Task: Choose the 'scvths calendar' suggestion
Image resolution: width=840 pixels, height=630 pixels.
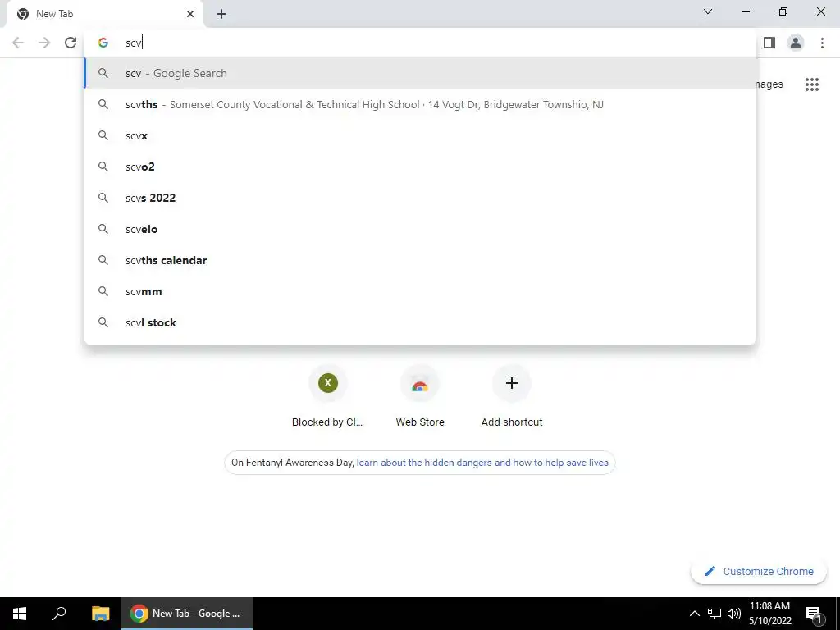Action: pyautogui.click(x=420, y=260)
